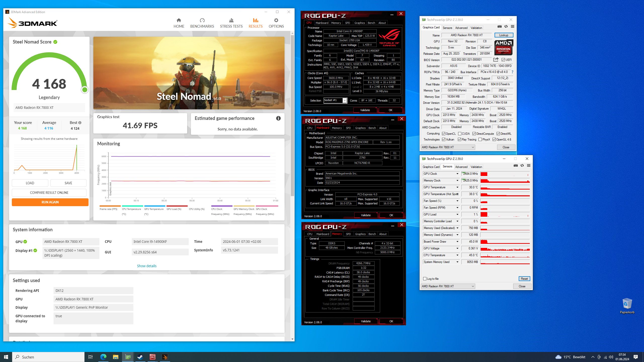This screenshot has height=362, width=644.
Task: Click COMPARE RESULT ONLINE button
Action: click(x=49, y=193)
